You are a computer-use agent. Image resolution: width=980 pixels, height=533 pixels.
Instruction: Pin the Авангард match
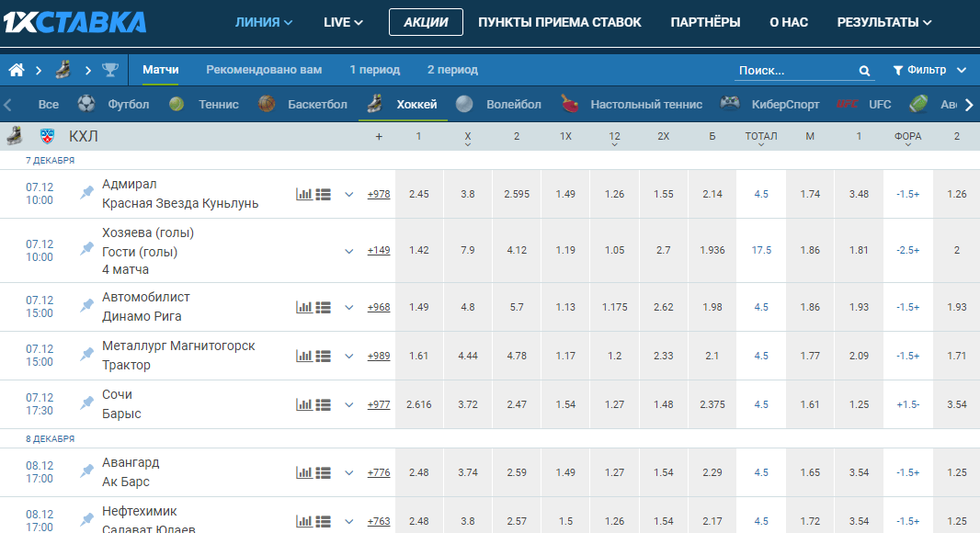(86, 471)
